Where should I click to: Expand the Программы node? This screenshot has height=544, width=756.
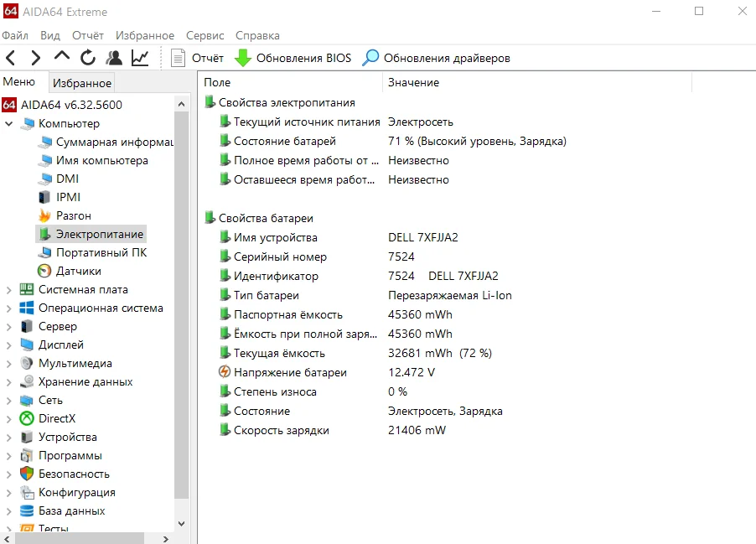pyautogui.click(x=8, y=456)
